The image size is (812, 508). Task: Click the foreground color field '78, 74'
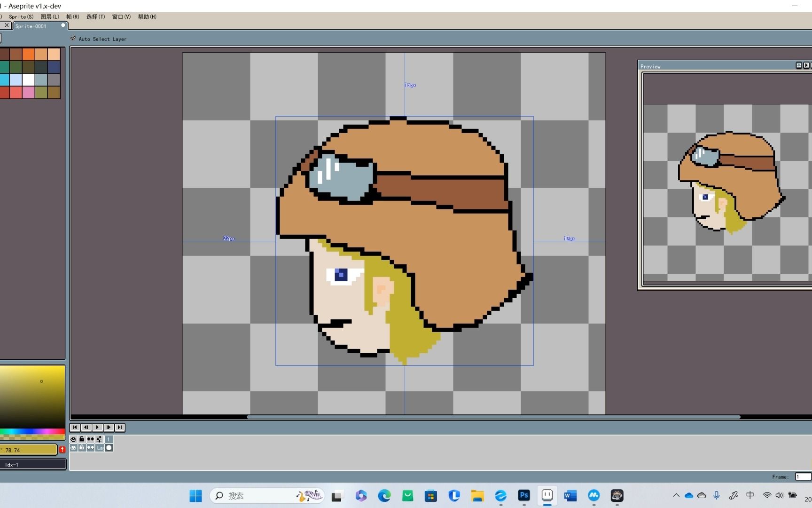coord(28,450)
